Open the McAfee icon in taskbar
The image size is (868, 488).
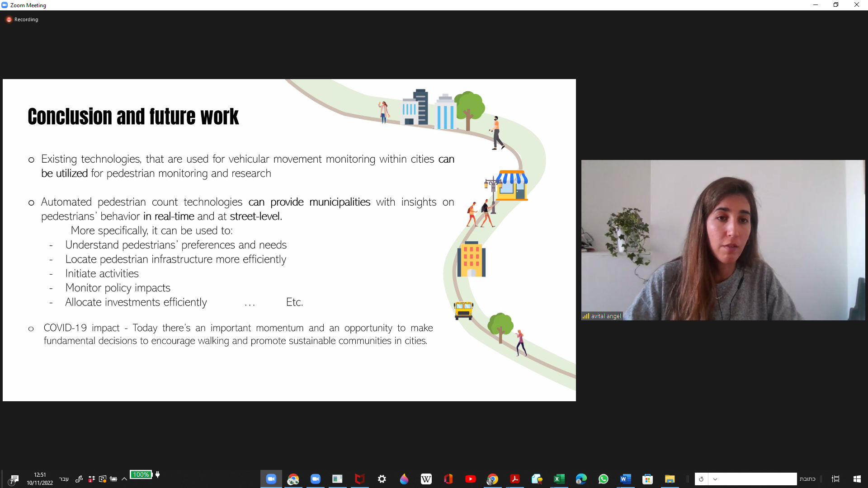click(x=359, y=479)
